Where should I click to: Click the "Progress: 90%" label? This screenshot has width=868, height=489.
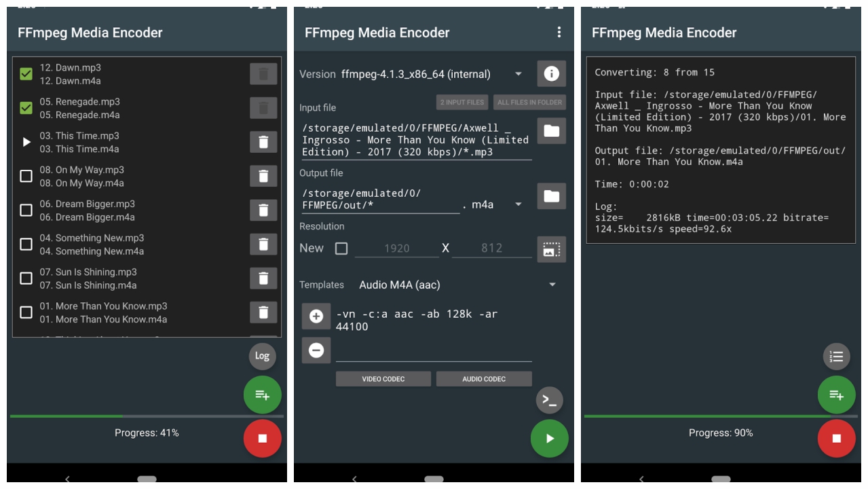click(x=721, y=433)
